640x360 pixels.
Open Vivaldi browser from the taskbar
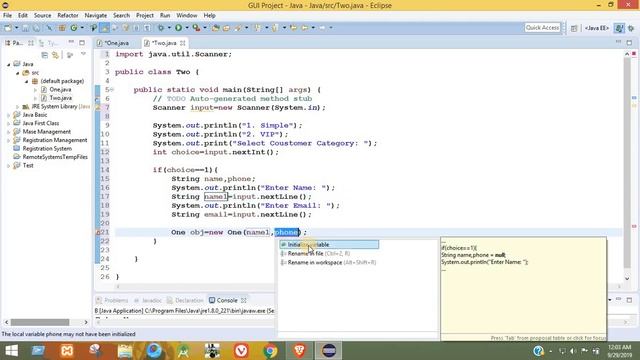tap(241, 351)
